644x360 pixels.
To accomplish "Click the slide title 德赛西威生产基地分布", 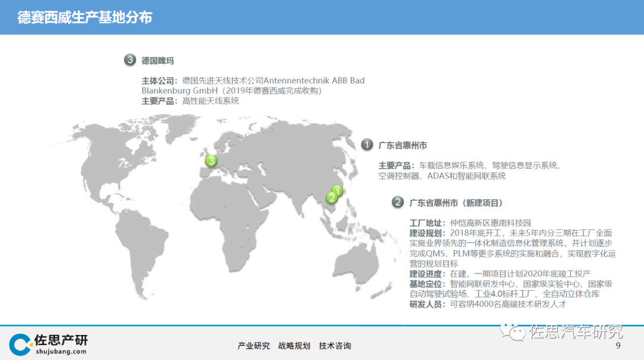I will coord(85,18).
